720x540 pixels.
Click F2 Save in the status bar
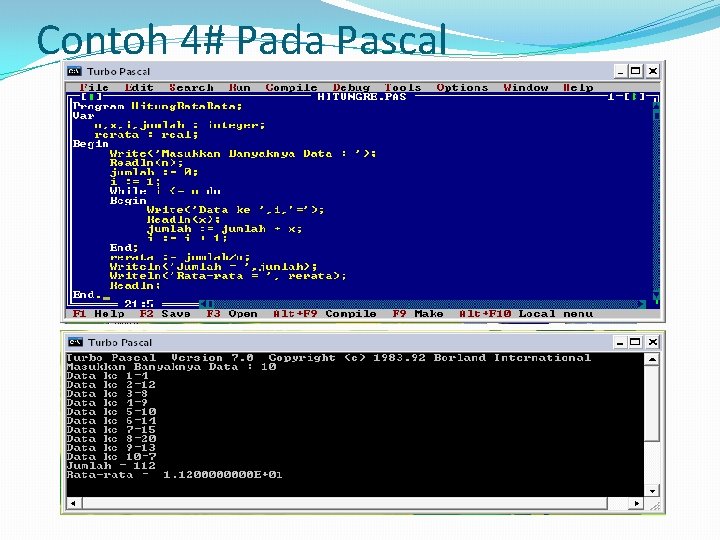click(x=165, y=314)
